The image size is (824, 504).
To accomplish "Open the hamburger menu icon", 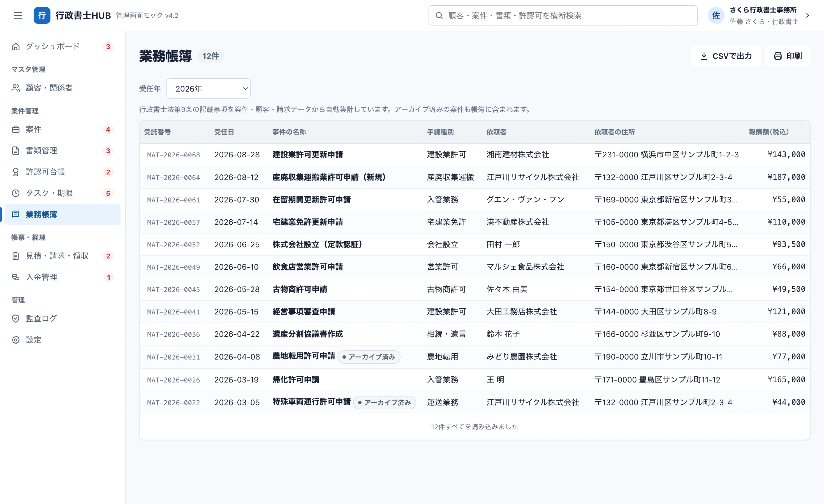I will [18, 15].
